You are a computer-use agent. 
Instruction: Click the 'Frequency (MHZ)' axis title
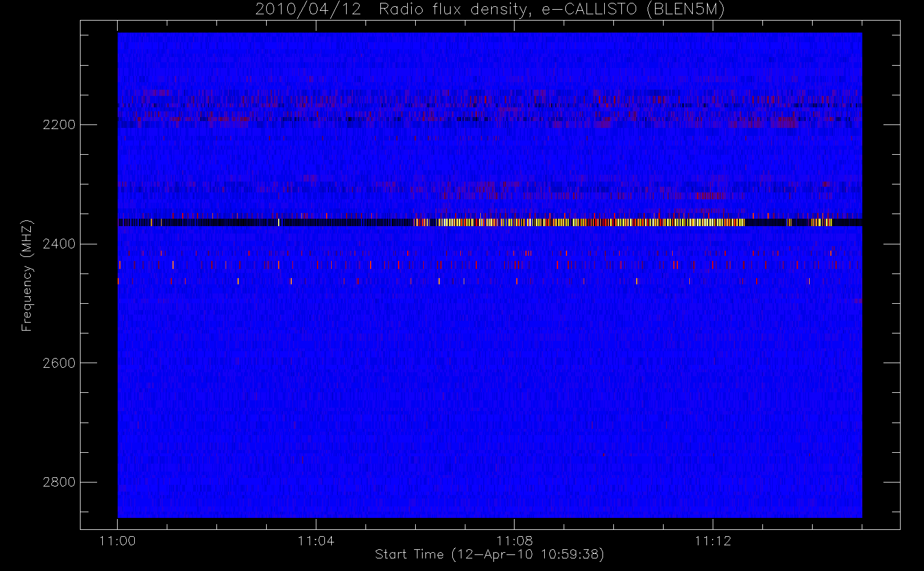tap(27, 275)
